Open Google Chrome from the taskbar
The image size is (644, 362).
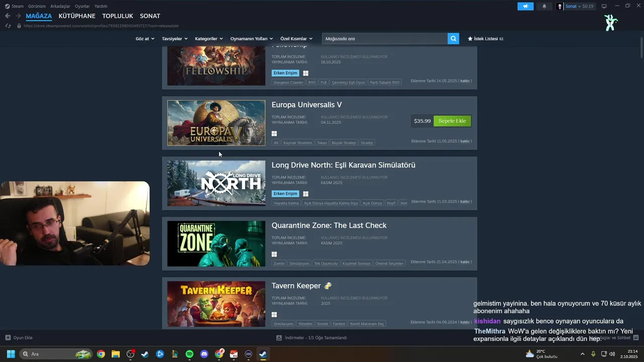coord(101,354)
